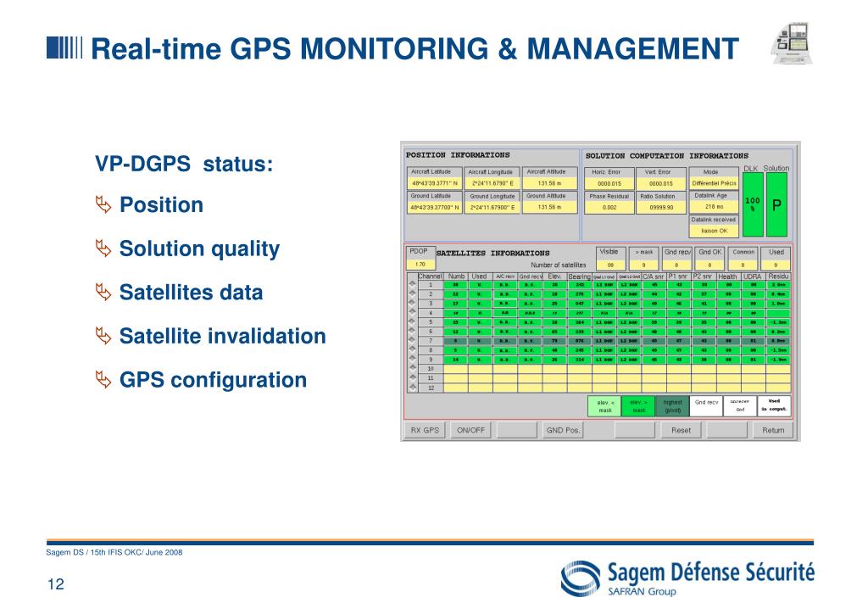
Task: Click the Health column header
Action: pos(728,276)
